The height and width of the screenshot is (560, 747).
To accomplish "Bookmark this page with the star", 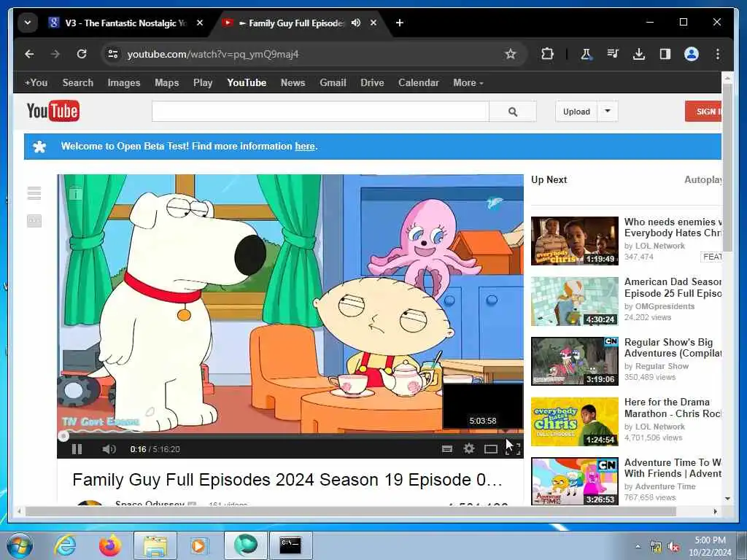I will [510, 54].
